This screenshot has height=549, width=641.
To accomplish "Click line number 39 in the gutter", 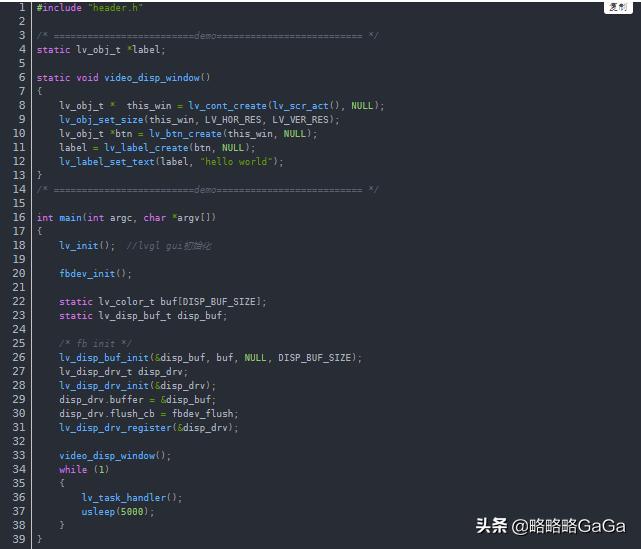I will tap(19, 539).
